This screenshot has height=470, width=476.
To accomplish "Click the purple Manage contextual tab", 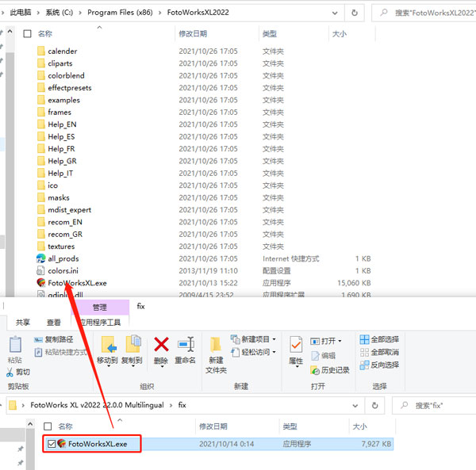I will (x=100, y=308).
